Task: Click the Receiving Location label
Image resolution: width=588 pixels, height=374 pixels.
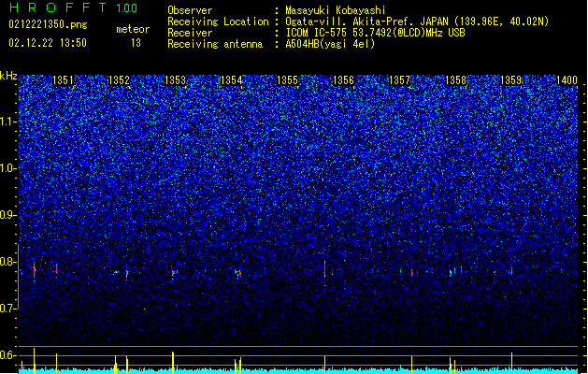Action: [218, 22]
